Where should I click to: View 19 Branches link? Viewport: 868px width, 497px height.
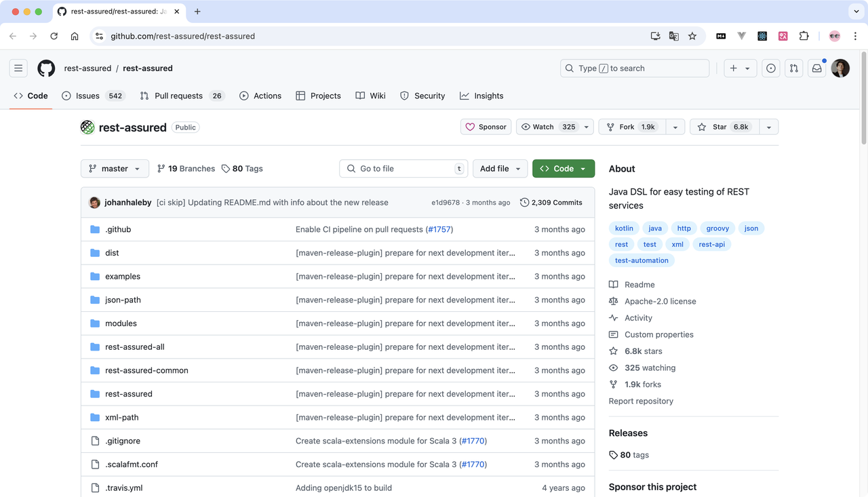pos(186,169)
